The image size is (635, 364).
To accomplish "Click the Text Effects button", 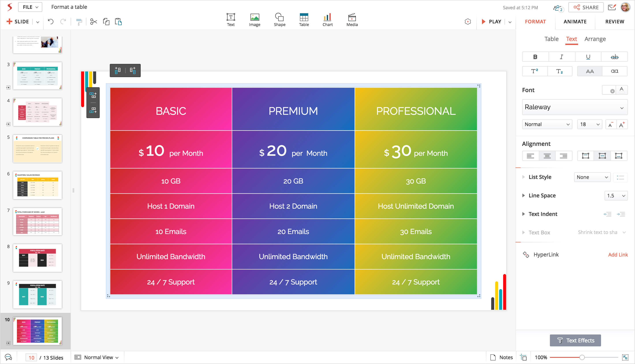I will click(575, 340).
